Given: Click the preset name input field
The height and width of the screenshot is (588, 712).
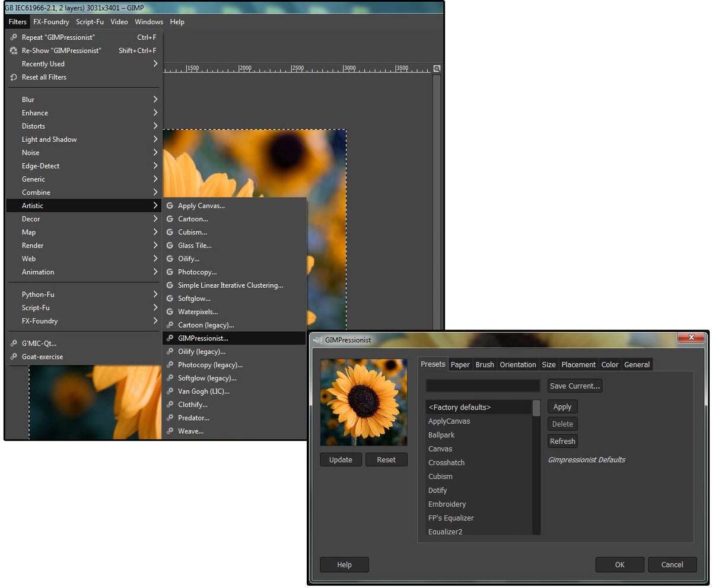Looking at the screenshot, I should click(483, 386).
